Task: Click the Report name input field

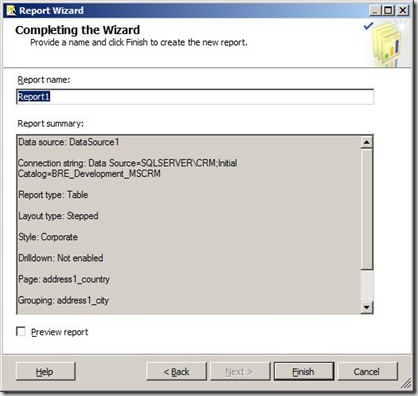Action: coord(195,97)
